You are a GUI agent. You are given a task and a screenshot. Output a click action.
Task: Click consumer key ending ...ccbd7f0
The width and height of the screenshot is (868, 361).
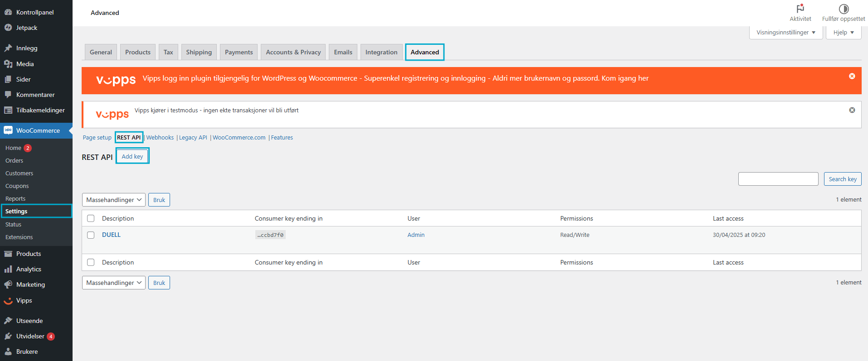(x=270, y=235)
